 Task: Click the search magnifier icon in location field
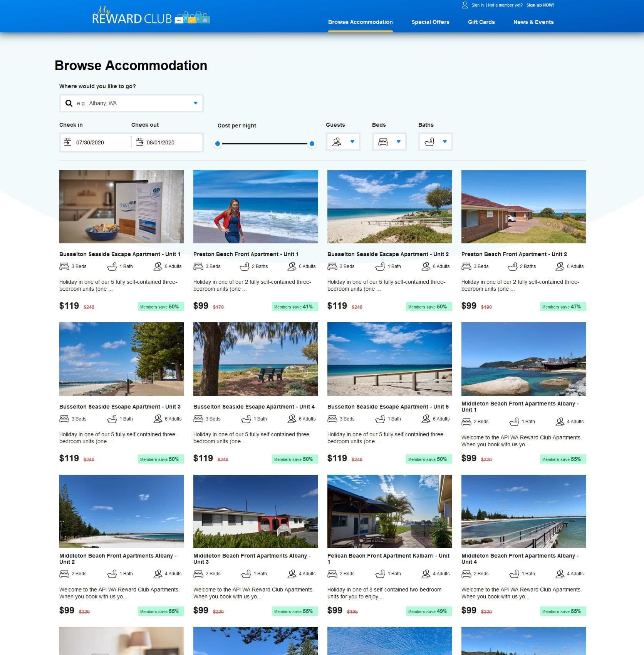click(x=69, y=103)
